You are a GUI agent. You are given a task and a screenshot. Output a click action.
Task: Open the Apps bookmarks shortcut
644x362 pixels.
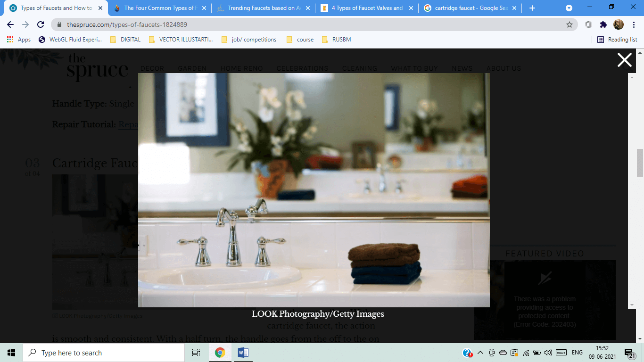pyautogui.click(x=19, y=40)
